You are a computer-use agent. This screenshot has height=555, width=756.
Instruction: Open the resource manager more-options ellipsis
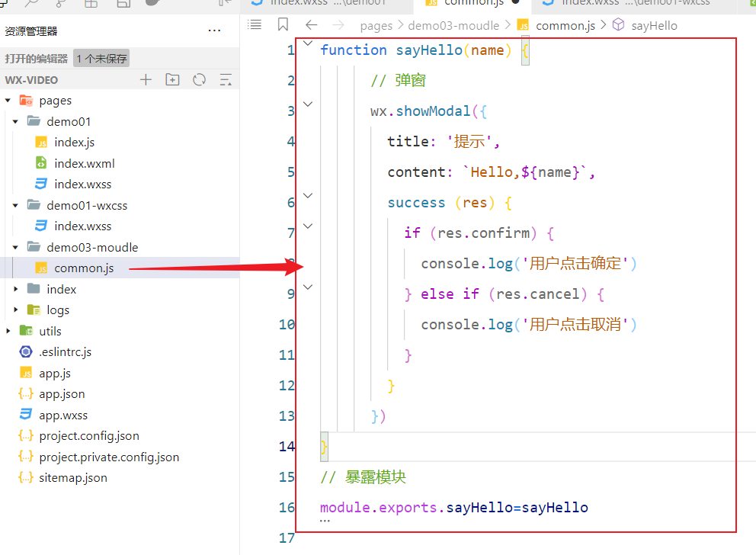[x=214, y=30]
